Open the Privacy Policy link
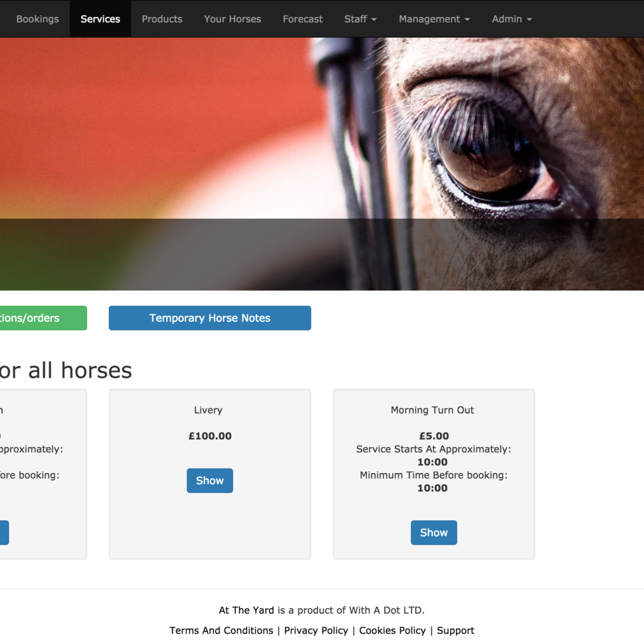The height and width of the screenshot is (644, 644). tap(316, 630)
